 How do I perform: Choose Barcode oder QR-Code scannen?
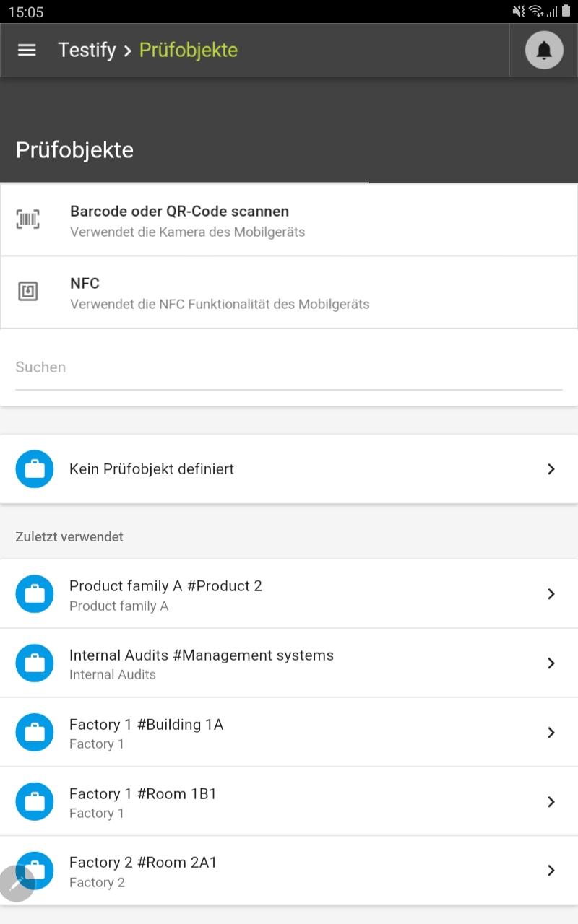coord(179,212)
